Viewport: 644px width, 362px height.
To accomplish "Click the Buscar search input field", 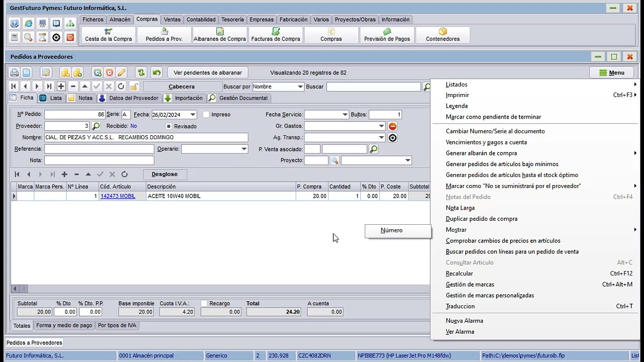I will tap(373, 86).
